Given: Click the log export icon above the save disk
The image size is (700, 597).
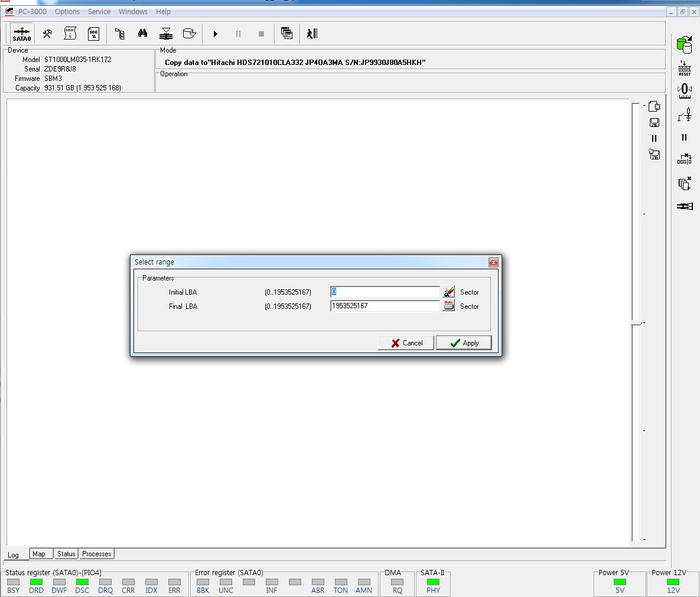Looking at the screenshot, I should click(x=654, y=106).
